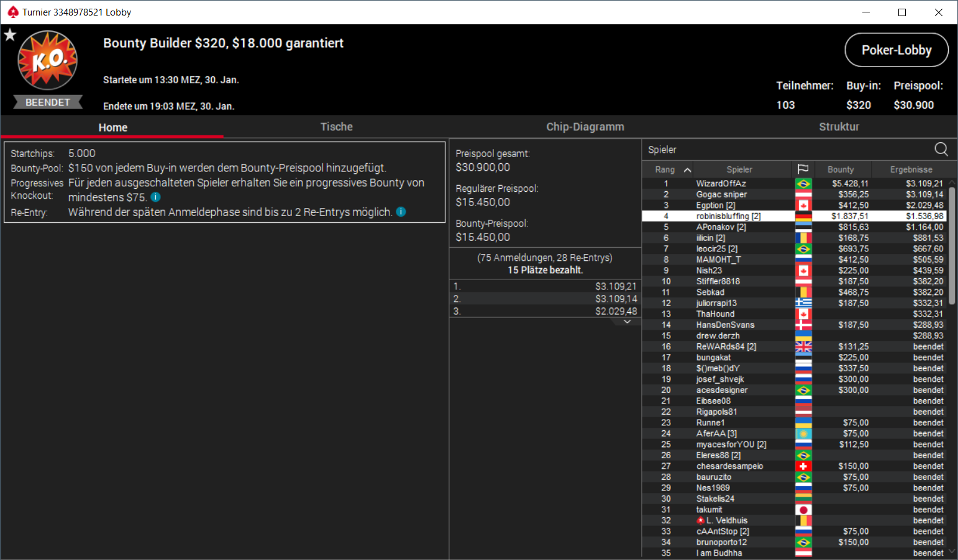The height and width of the screenshot is (560, 958).
Task: Click the PokerStars spade icon in title bar
Action: click(x=12, y=12)
